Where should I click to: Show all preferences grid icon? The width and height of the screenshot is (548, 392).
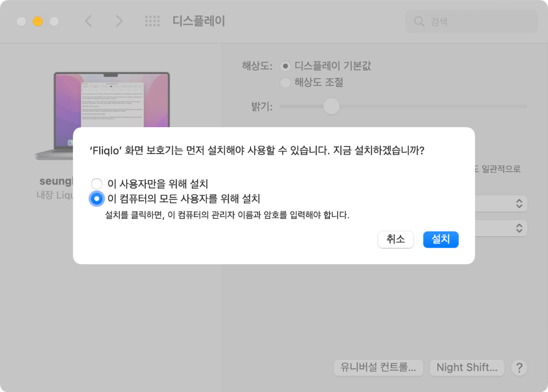(x=152, y=21)
